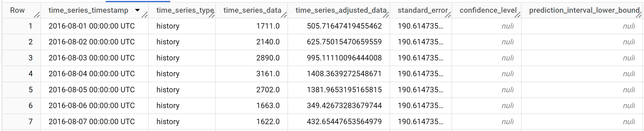
Task: Click the standard_error column resize handle
Action: click(448, 15)
